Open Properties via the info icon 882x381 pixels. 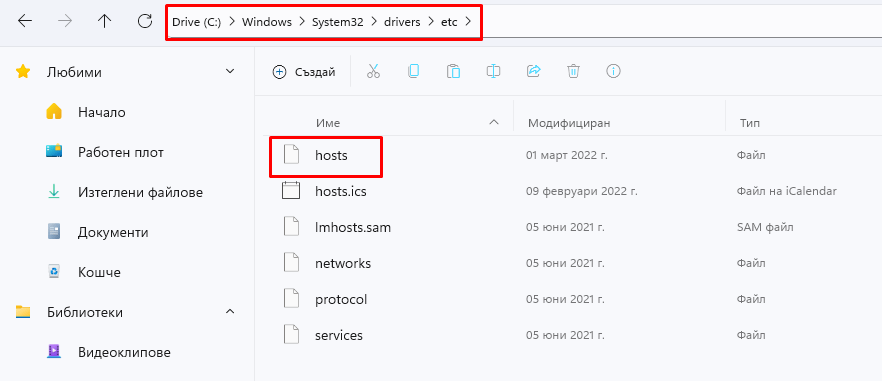coord(613,71)
